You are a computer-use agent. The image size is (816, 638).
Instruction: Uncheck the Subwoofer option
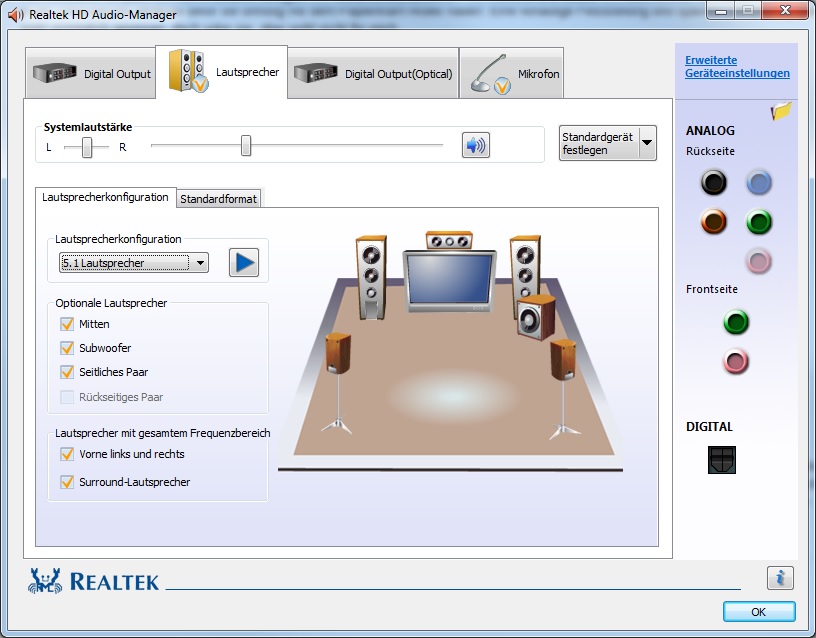click(67, 348)
